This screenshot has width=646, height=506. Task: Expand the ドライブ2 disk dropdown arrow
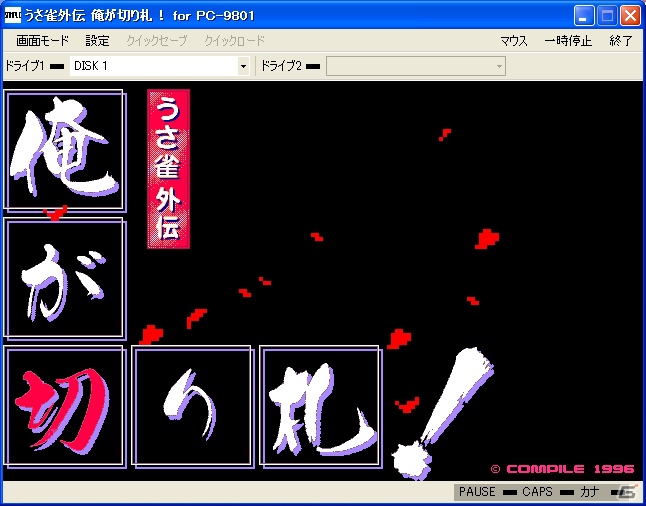(499, 66)
